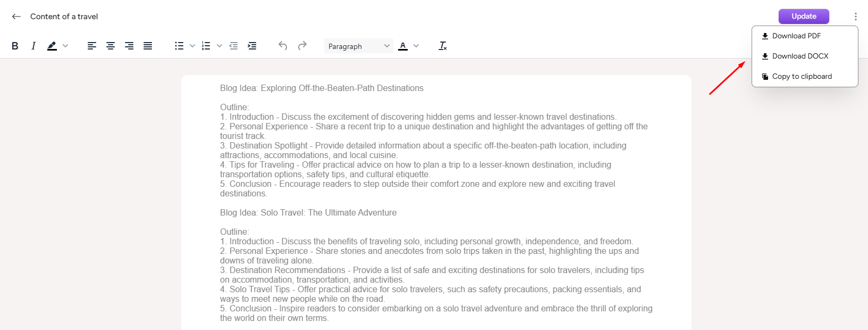Viewport: 868px width, 330px height.
Task: Align text to the left
Action: (92, 46)
